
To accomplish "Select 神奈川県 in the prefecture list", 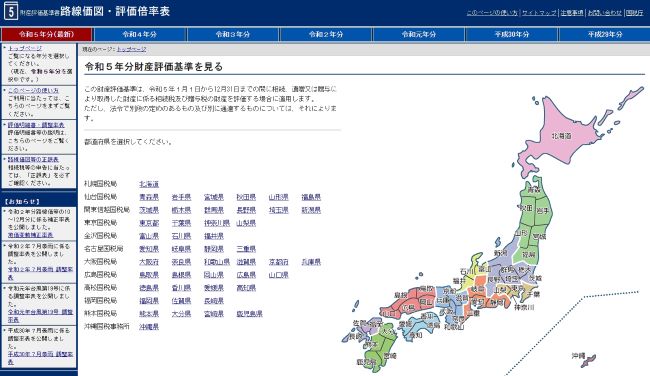I will pyautogui.click(x=217, y=223).
